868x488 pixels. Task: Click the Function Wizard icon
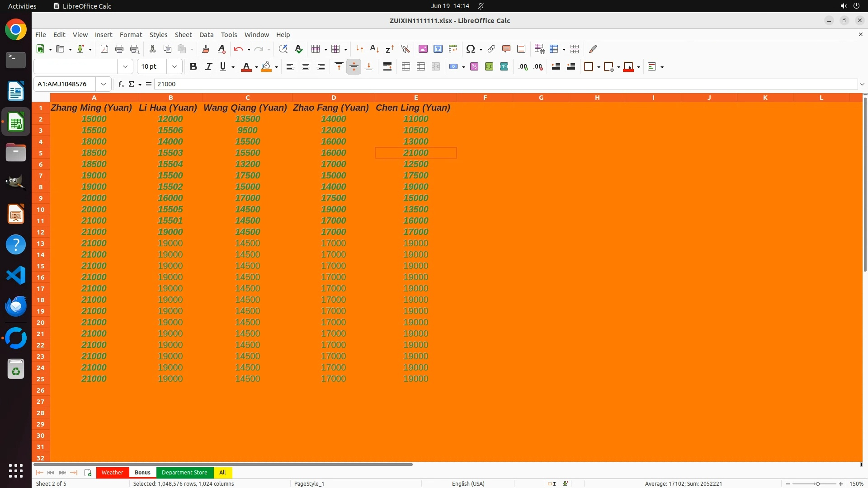click(x=121, y=84)
